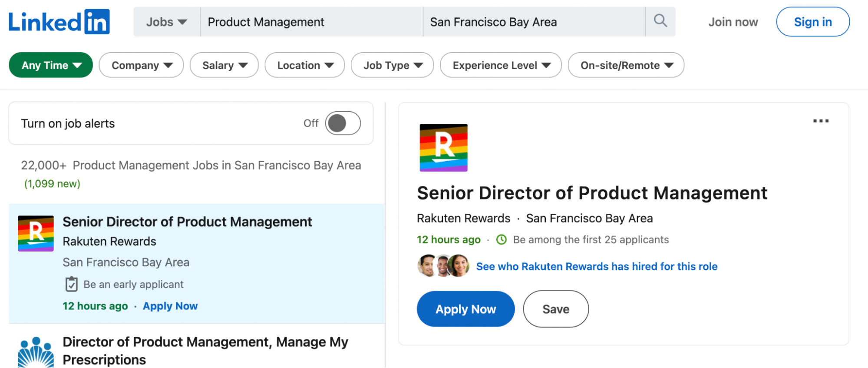Click 'San Francisco Bay Area' in details pane subtitle

(589, 218)
